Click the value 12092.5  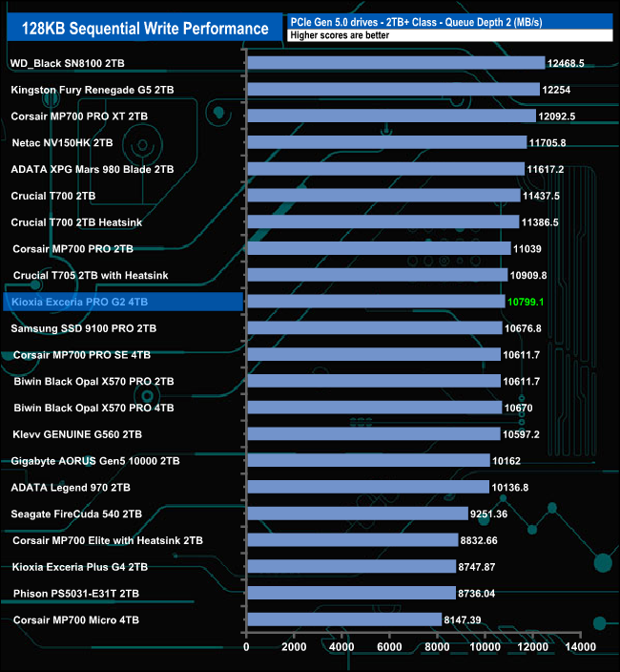point(557,116)
